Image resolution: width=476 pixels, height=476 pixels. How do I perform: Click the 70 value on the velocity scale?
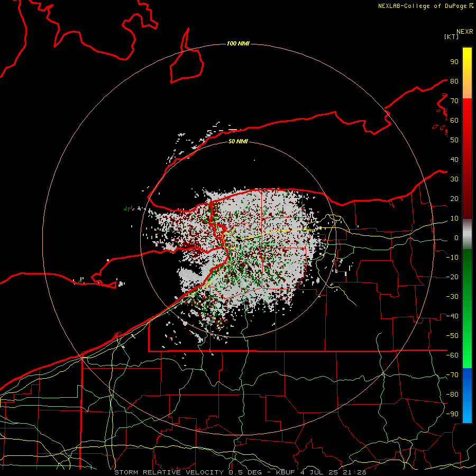(454, 101)
